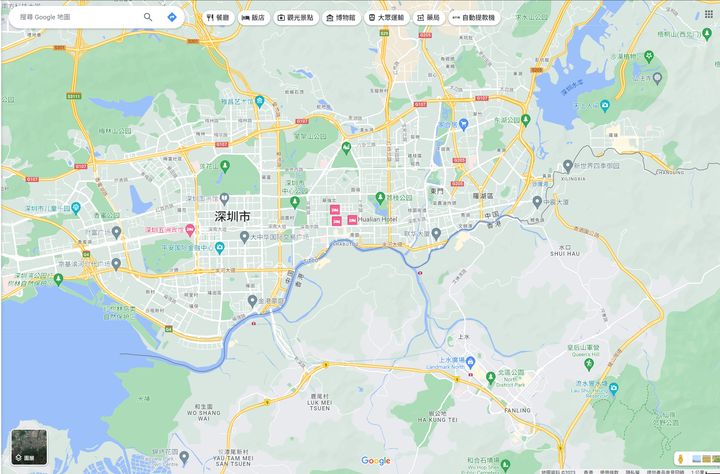The width and height of the screenshot is (720, 474).
Task: Click the 深圳图书馆 marker icon
Action: click(224, 198)
